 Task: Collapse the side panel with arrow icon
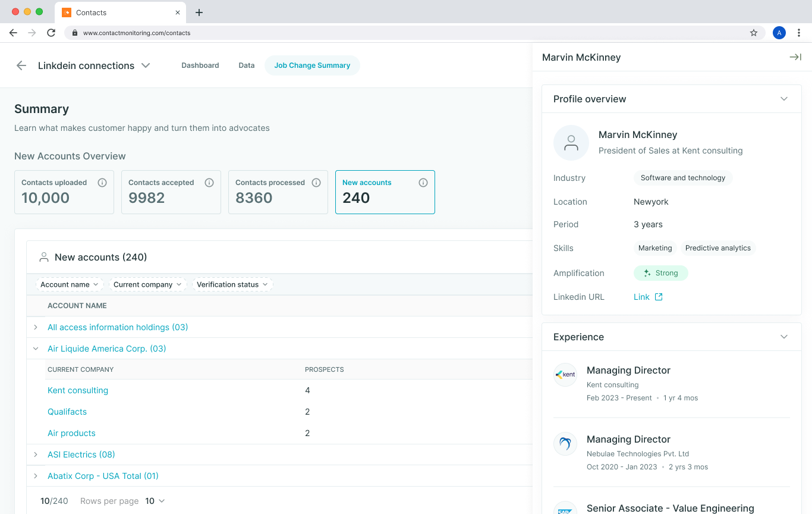795,57
